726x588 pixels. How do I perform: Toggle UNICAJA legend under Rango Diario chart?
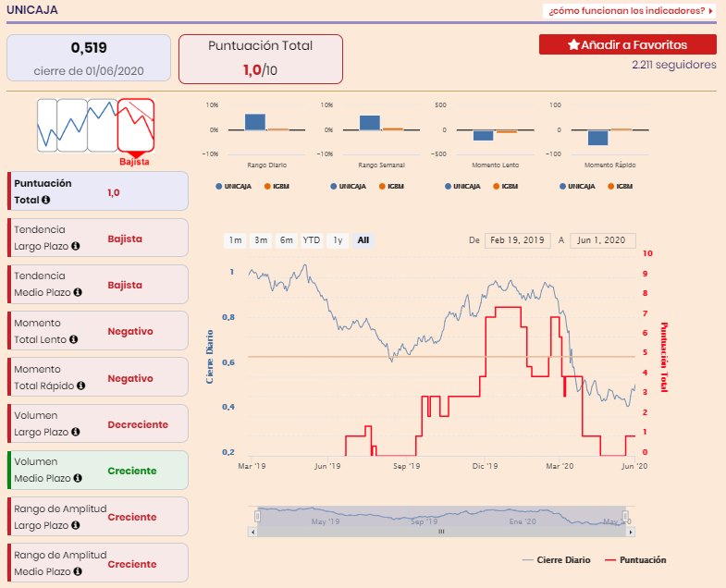tap(233, 186)
